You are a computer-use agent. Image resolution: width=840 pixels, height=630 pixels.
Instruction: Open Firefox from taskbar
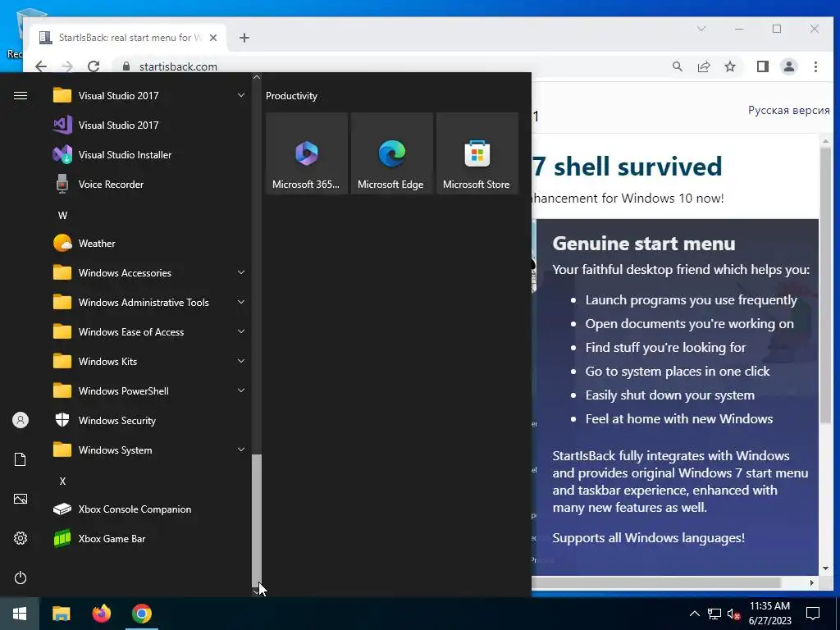[101, 614]
